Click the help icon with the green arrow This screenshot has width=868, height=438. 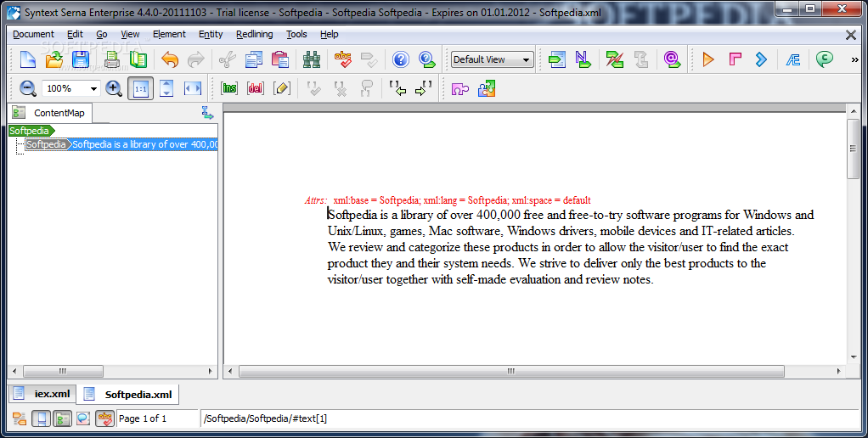[x=427, y=59]
